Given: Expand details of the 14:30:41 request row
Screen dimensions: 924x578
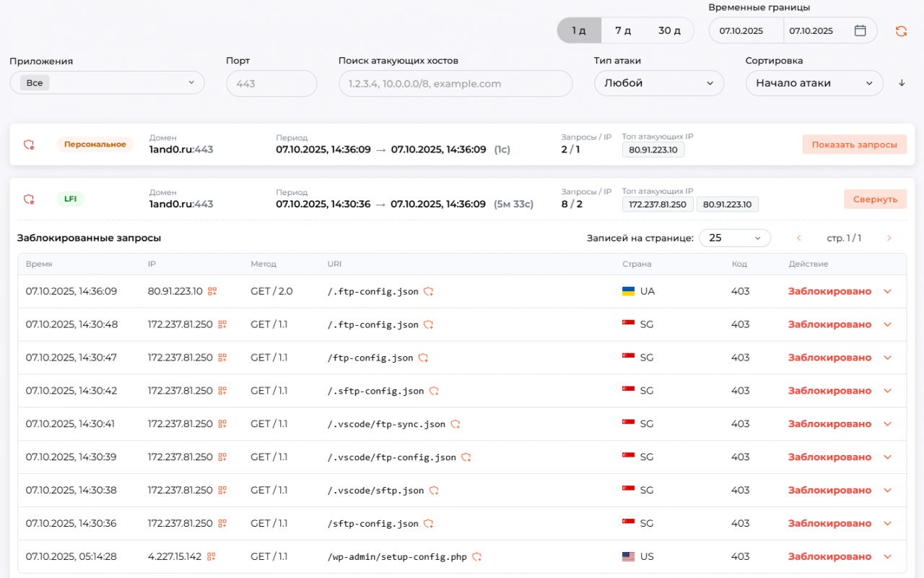Looking at the screenshot, I should [888, 425].
